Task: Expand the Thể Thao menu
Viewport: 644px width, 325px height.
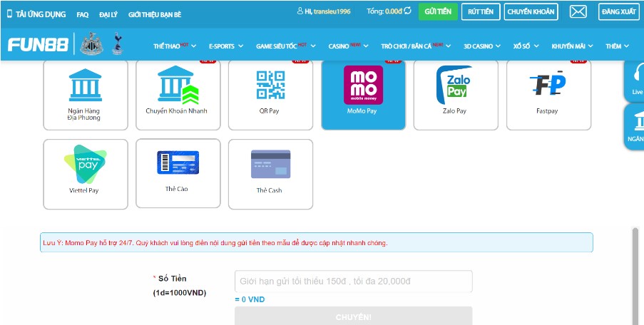Action: click(175, 46)
